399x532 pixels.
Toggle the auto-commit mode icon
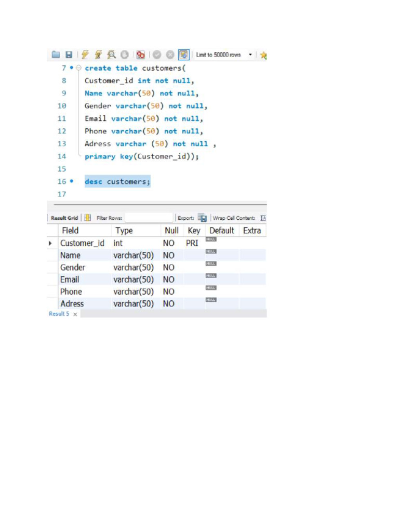[183, 55]
